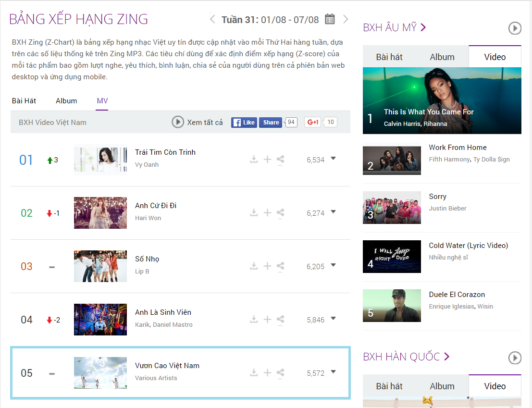Expand score dropdown for Vươn Cao Việt Nam
Viewport: 532px width, 408px height.
333,371
